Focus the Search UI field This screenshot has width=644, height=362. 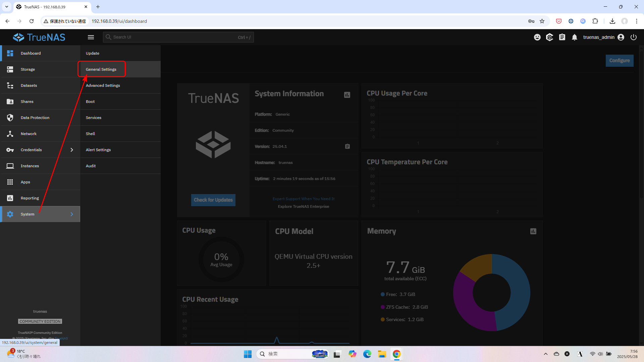[178, 37]
